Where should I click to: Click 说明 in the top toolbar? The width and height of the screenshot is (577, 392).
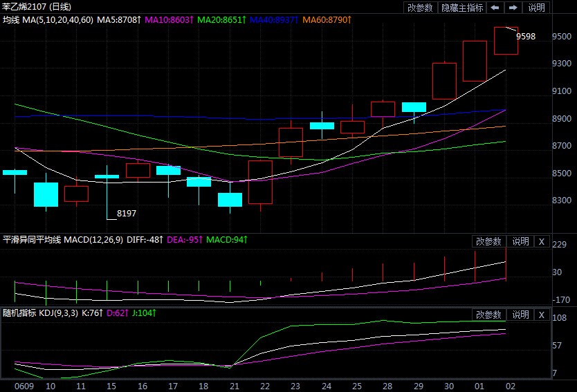pyautogui.click(x=537, y=8)
